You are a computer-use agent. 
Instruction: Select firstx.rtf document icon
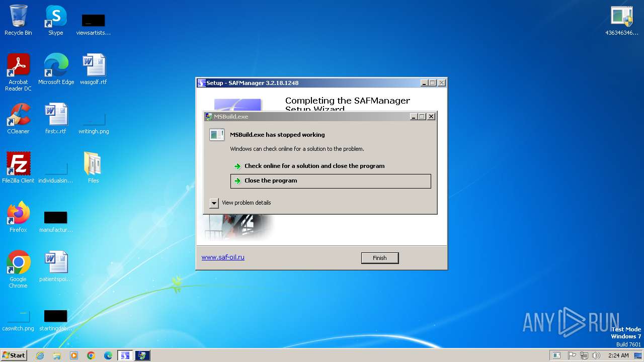(55, 118)
